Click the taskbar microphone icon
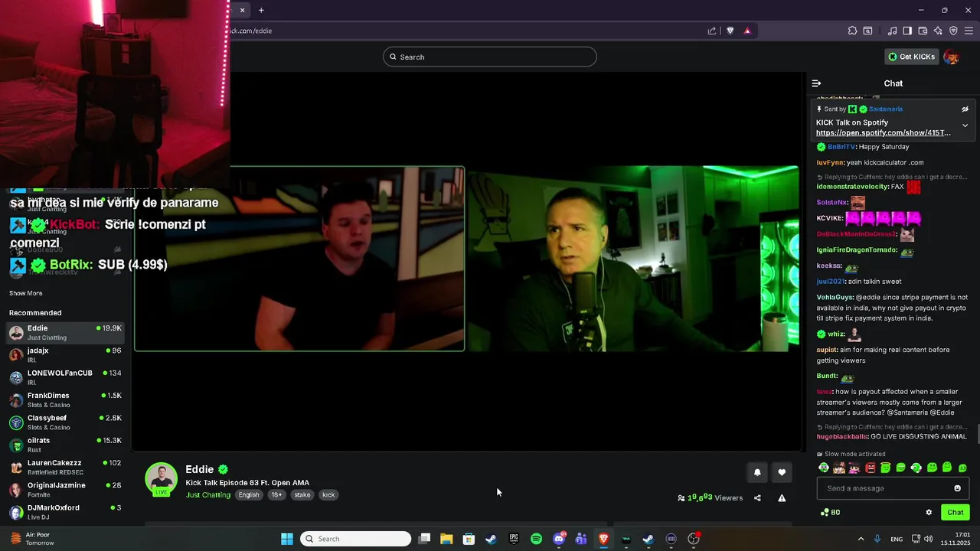The height and width of the screenshot is (551, 980). click(877, 539)
